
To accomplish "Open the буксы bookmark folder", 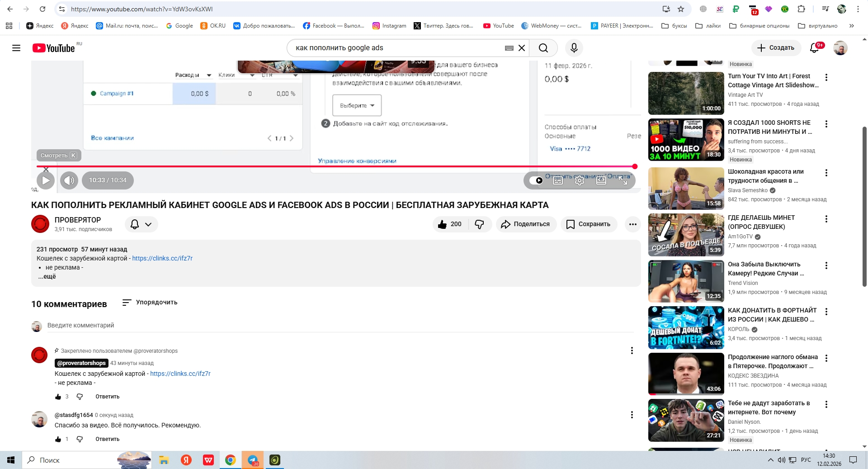I will click(674, 26).
